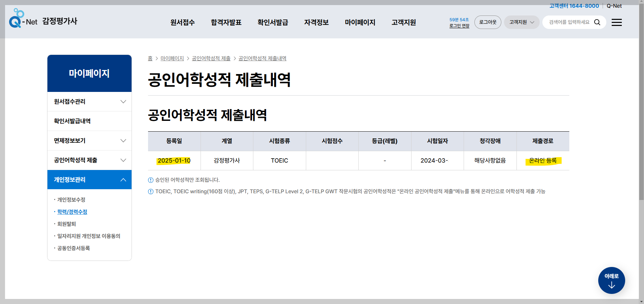Click the 마이페이지 sidebar header

(x=90, y=73)
